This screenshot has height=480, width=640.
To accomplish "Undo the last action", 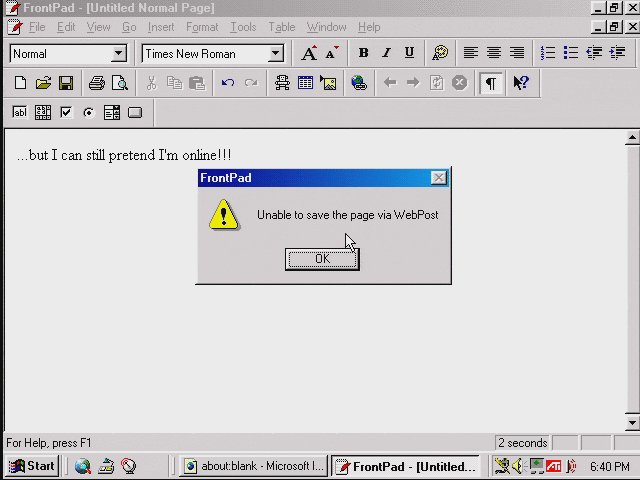I will 228,83.
